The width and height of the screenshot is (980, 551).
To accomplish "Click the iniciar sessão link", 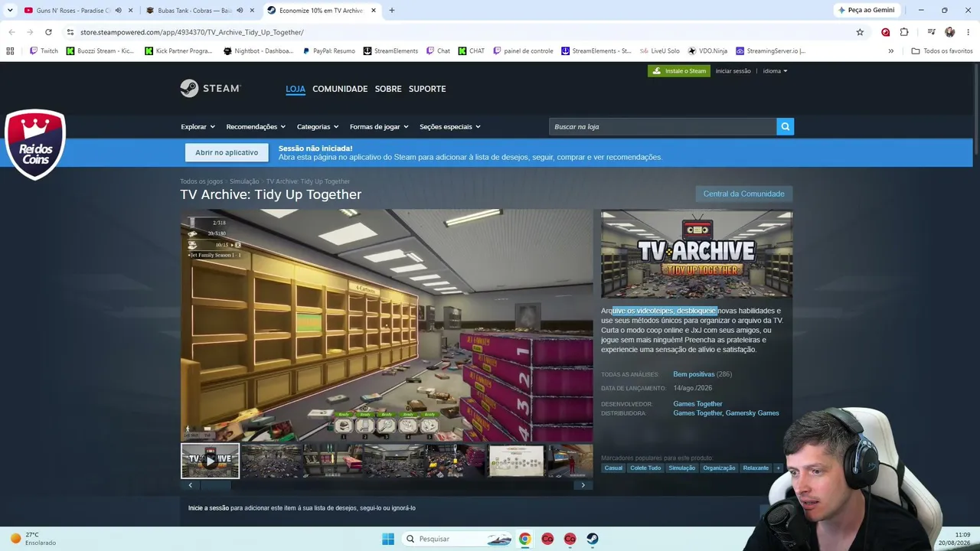I will 733,71.
